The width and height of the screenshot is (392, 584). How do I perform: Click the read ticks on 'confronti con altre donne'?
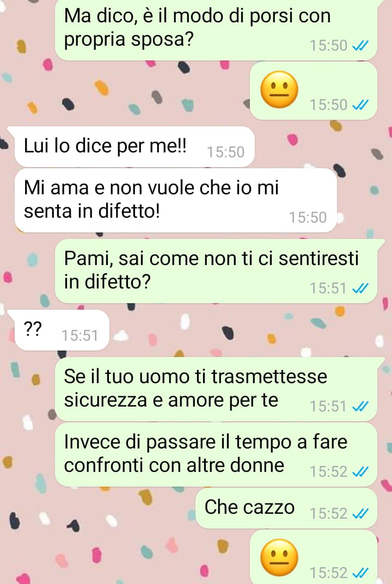360,472
